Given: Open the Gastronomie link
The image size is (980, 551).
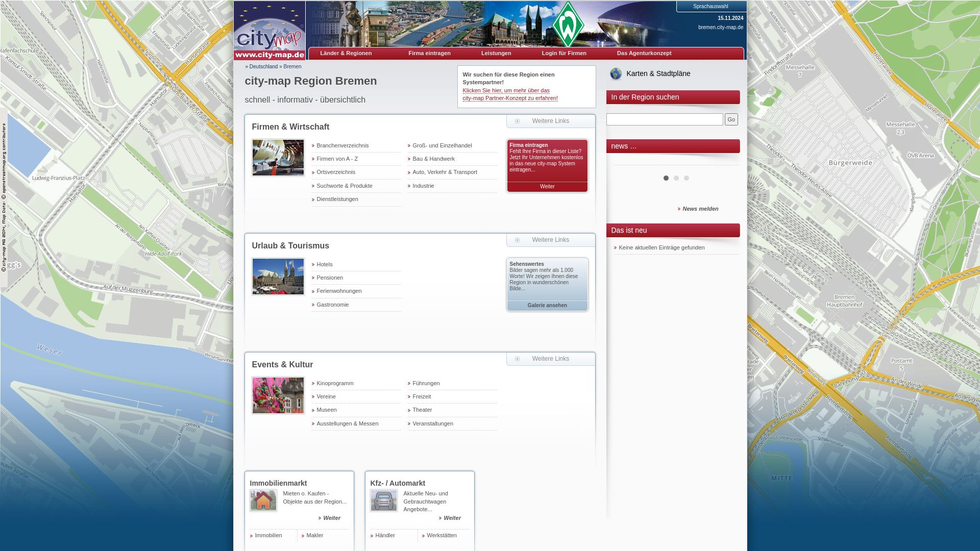Looking at the screenshot, I should [x=333, y=305].
